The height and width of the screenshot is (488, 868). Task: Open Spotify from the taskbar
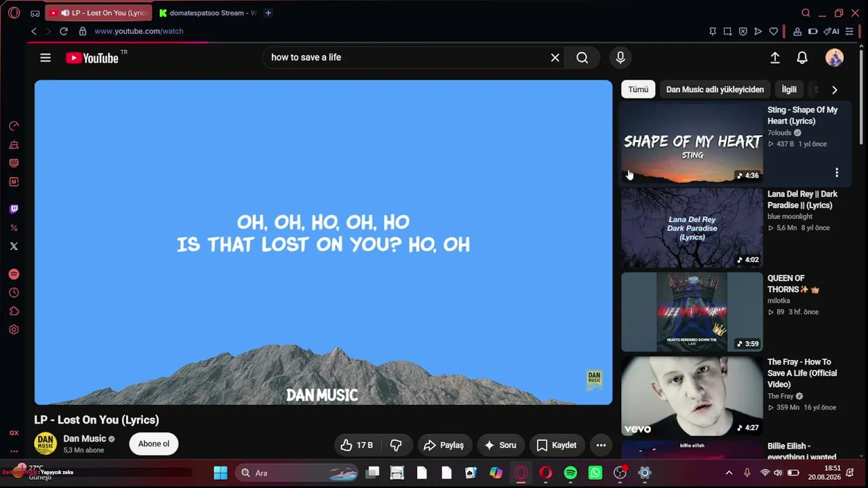click(570, 473)
